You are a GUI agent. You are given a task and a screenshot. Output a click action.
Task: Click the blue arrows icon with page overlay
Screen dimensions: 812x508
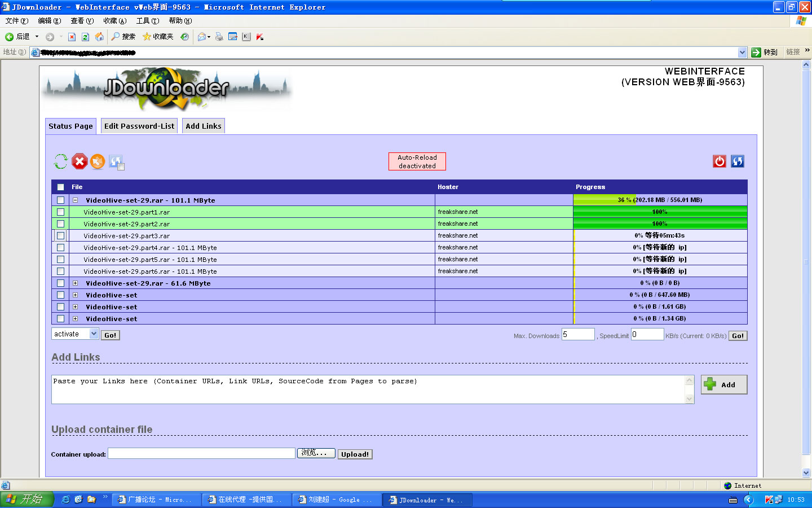click(117, 162)
